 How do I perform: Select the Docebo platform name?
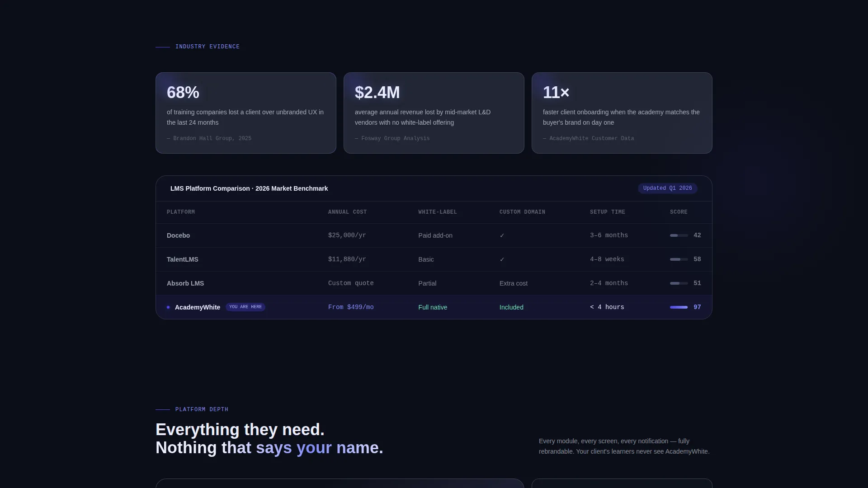(x=178, y=235)
